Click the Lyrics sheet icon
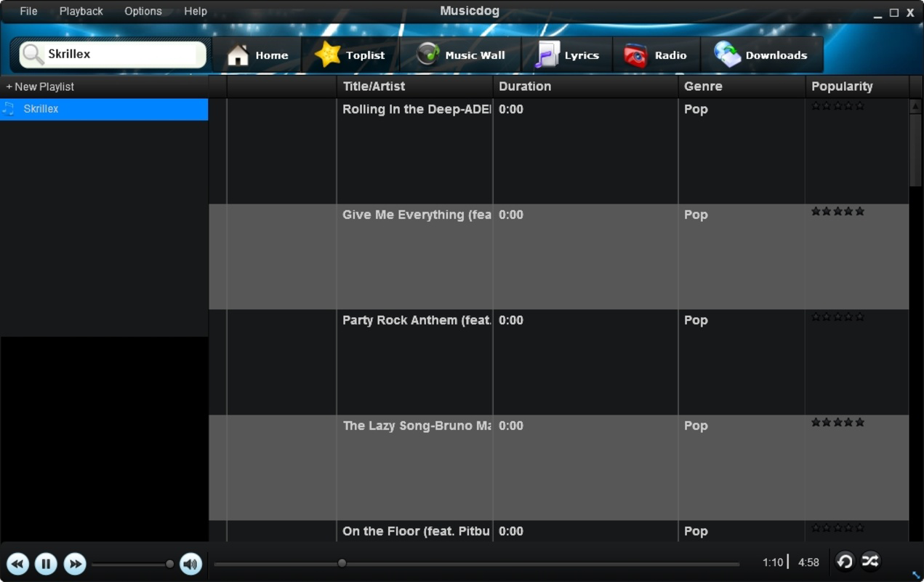 (x=547, y=55)
